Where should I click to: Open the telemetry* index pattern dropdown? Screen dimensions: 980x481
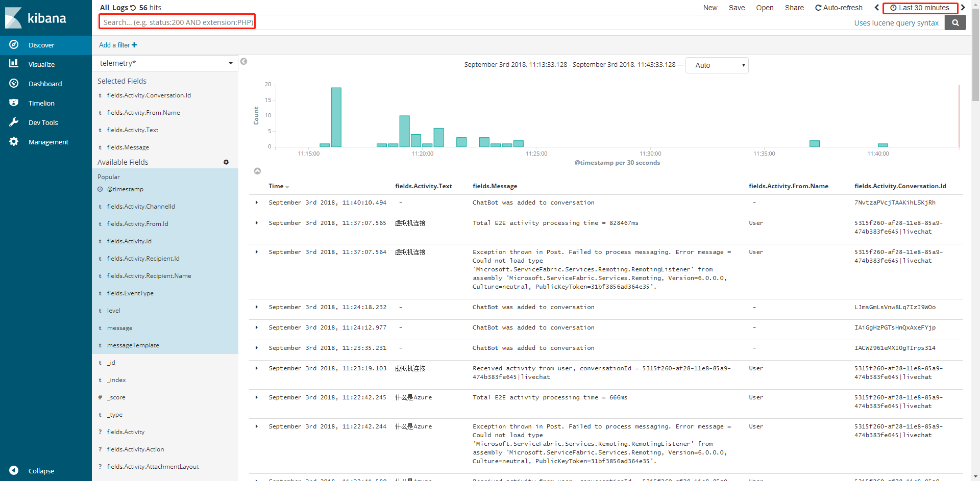coord(165,63)
